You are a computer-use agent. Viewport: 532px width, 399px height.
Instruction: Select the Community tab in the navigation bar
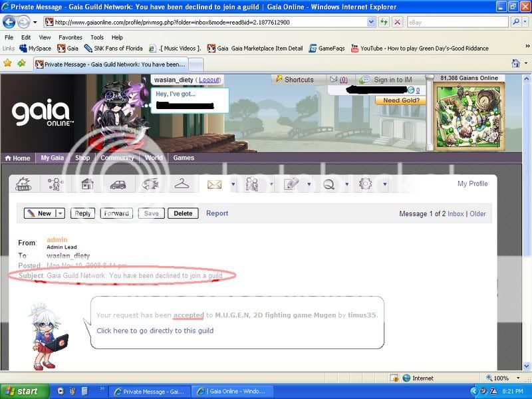click(x=117, y=158)
